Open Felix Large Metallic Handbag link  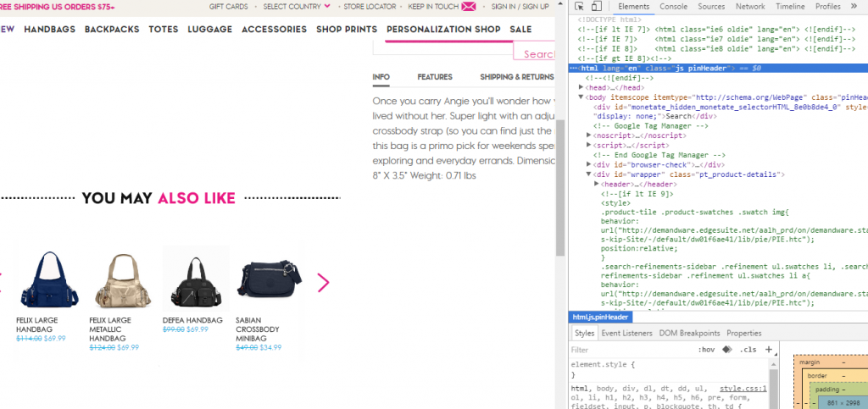(x=110, y=329)
